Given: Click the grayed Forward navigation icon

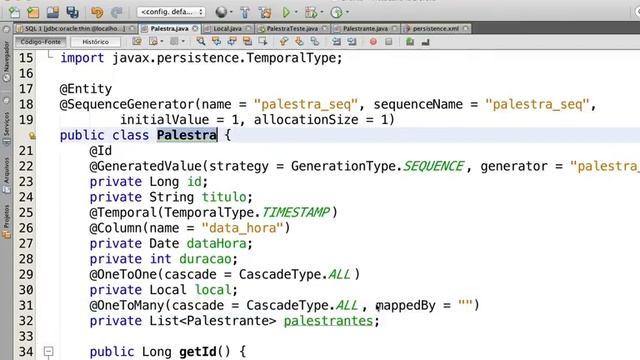Looking at the screenshot, I should [x=174, y=42].
